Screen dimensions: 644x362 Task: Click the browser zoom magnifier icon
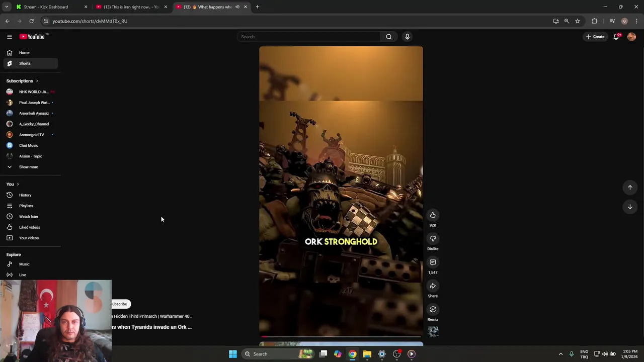click(x=567, y=21)
